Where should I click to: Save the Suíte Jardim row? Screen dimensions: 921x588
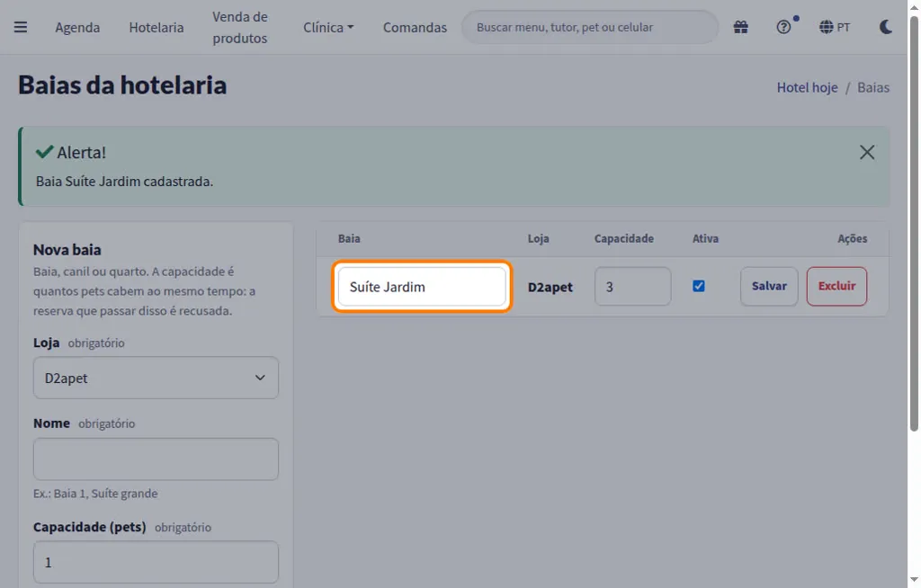point(769,286)
